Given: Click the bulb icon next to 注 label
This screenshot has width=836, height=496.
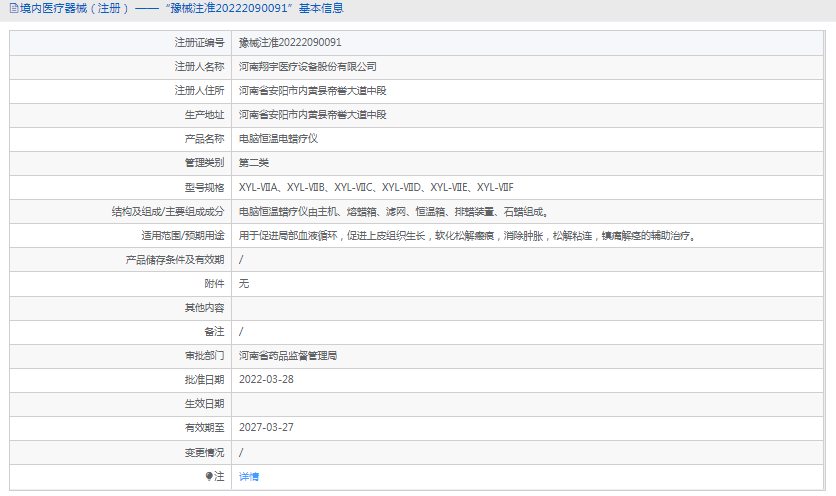Looking at the screenshot, I should coord(209,476).
